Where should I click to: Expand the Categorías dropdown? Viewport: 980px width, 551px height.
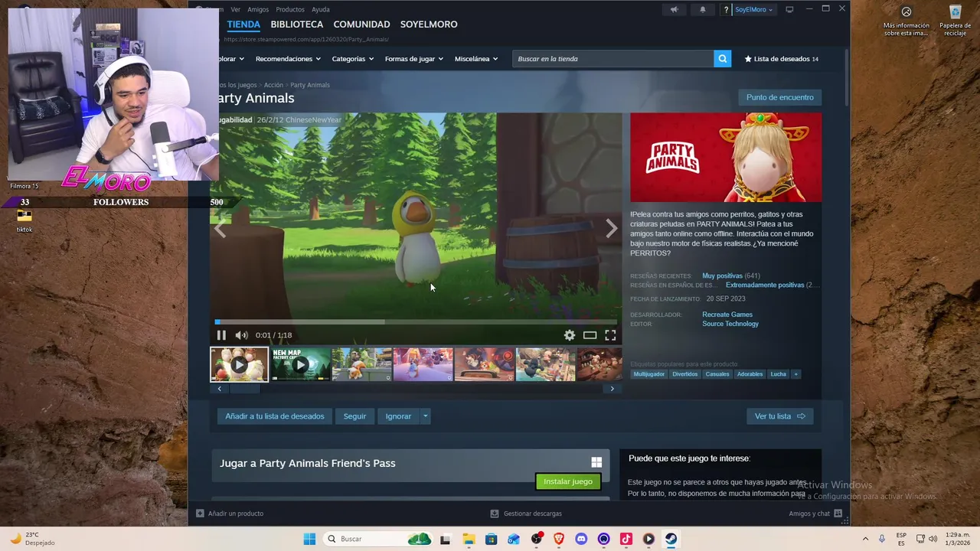tap(353, 59)
